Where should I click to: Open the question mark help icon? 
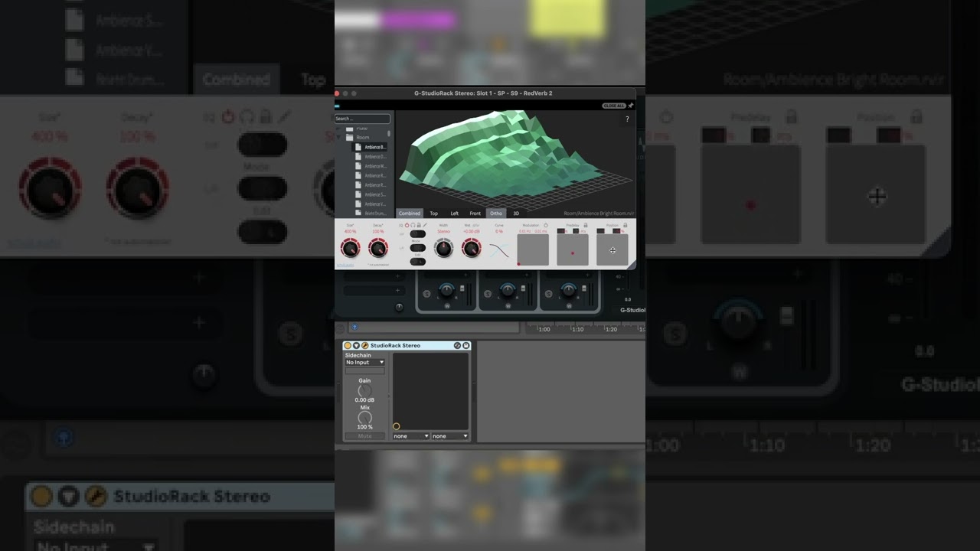tap(627, 119)
